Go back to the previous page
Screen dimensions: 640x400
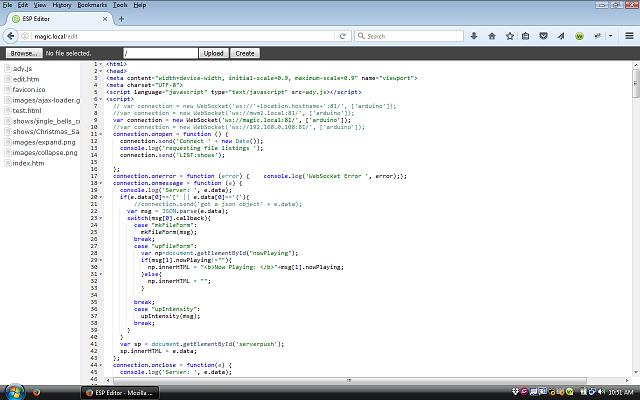(10, 36)
